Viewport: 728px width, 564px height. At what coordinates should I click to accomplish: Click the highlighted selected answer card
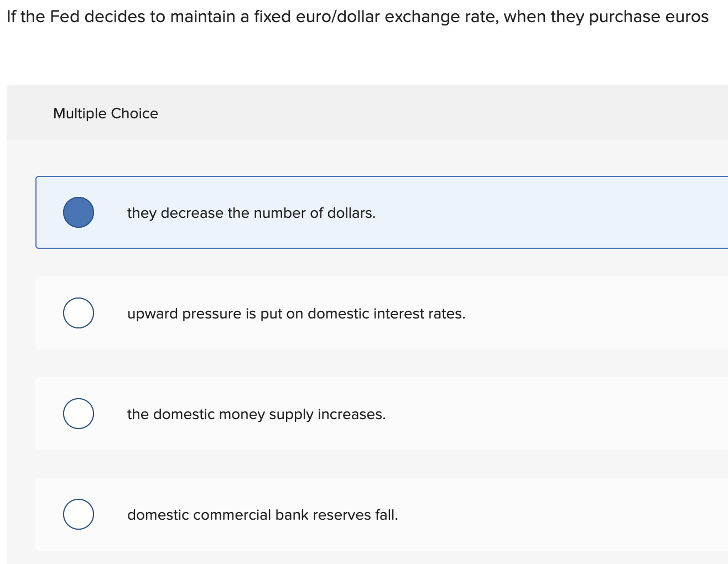[360, 212]
